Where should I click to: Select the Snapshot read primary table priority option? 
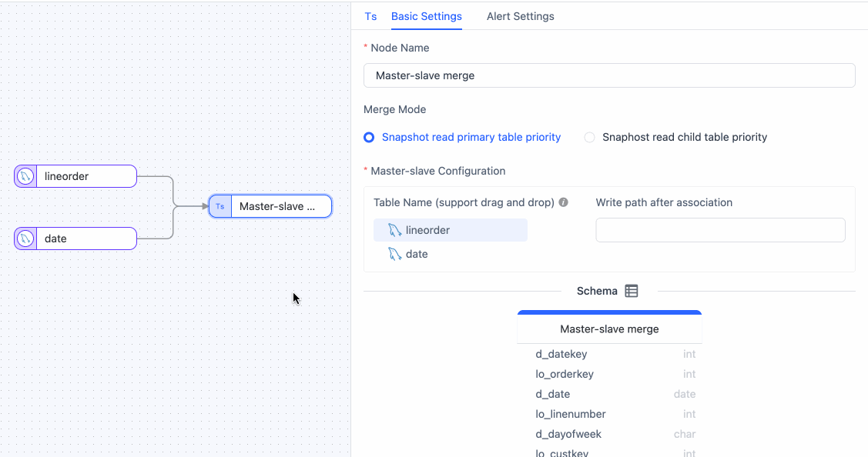coord(368,137)
